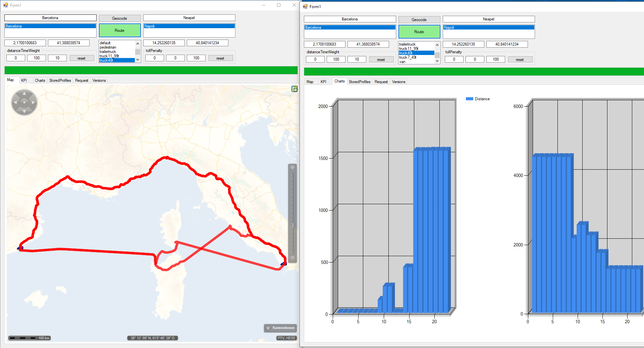Select pedestrian profile in the left list
Viewport: 644px width, 348px height.
click(108, 47)
